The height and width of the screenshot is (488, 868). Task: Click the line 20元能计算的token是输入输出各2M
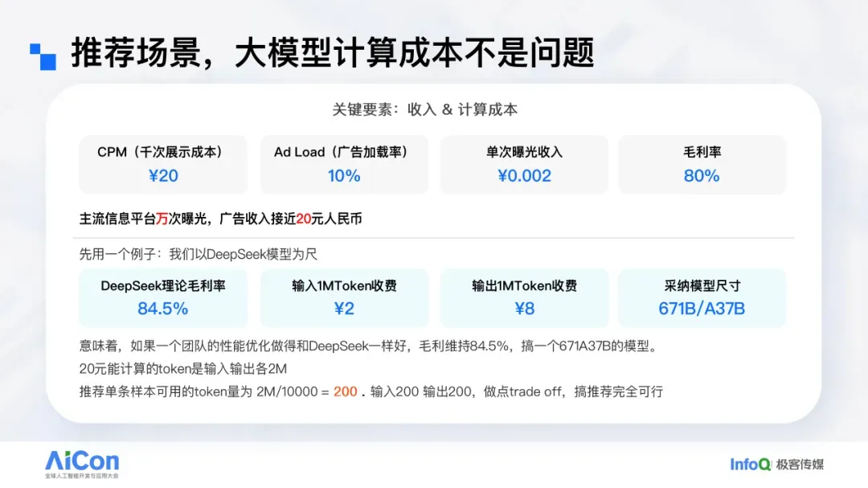(182, 369)
